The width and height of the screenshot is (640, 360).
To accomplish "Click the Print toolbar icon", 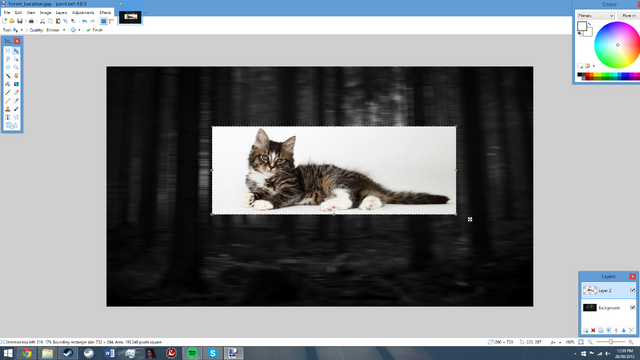I will (31, 21).
